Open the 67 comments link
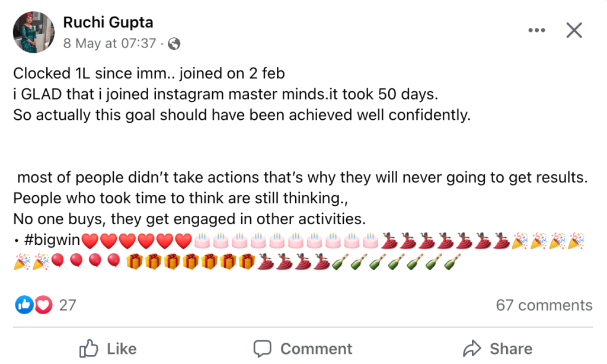Viewport: 607px width, 364px height. pos(544,305)
